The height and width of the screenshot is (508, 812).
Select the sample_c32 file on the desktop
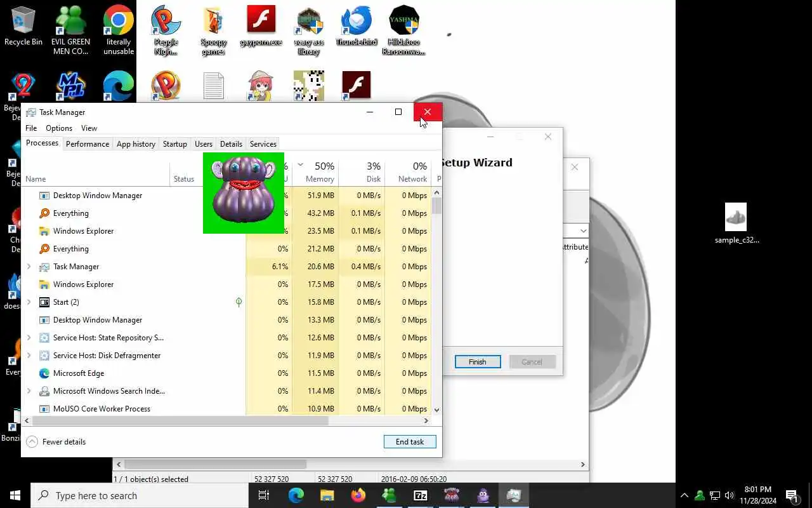tap(737, 224)
